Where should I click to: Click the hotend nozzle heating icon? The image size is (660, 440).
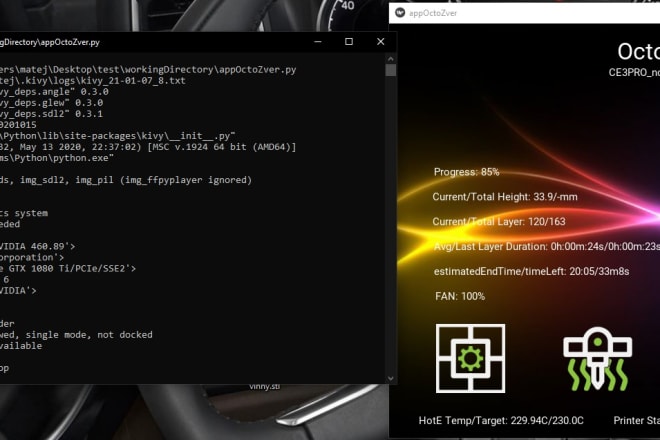[x=597, y=359]
